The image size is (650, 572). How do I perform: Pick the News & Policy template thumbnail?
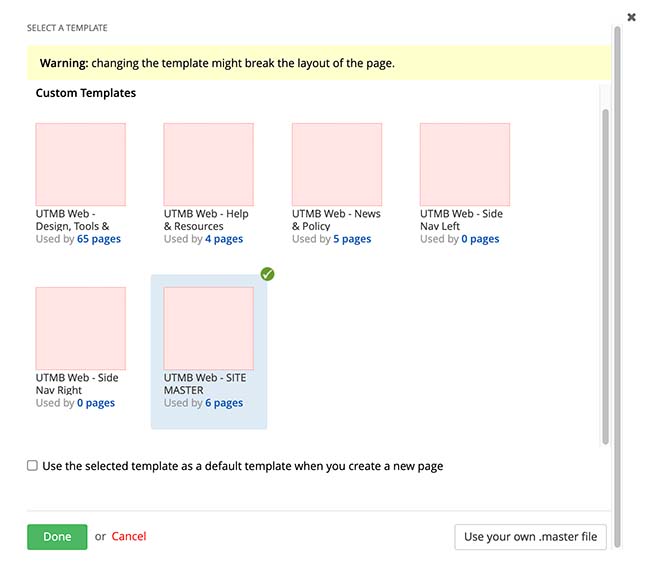(336, 165)
